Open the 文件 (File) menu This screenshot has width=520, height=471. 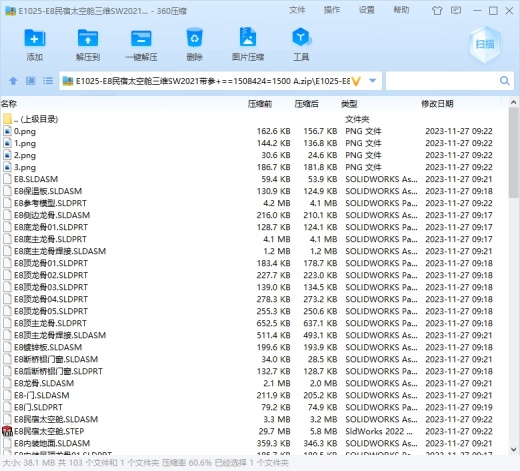point(297,10)
